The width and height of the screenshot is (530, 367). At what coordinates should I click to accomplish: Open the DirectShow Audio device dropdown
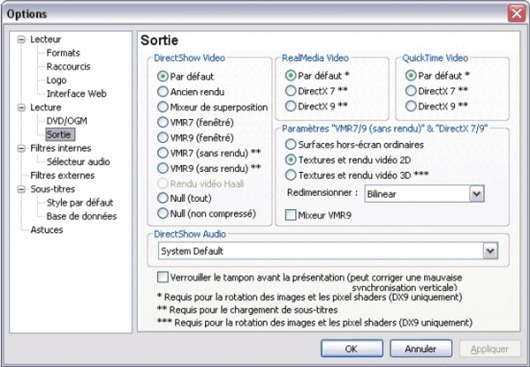(490, 251)
